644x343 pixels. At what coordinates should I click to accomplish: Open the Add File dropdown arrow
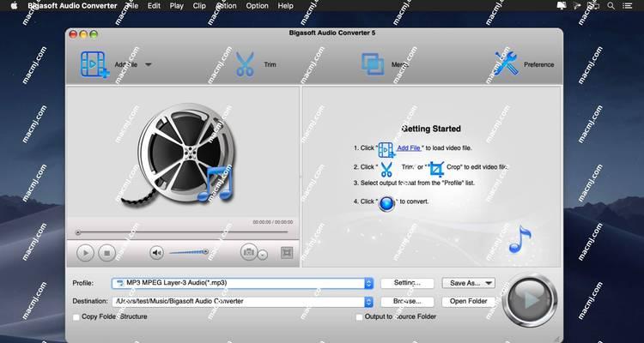[149, 64]
